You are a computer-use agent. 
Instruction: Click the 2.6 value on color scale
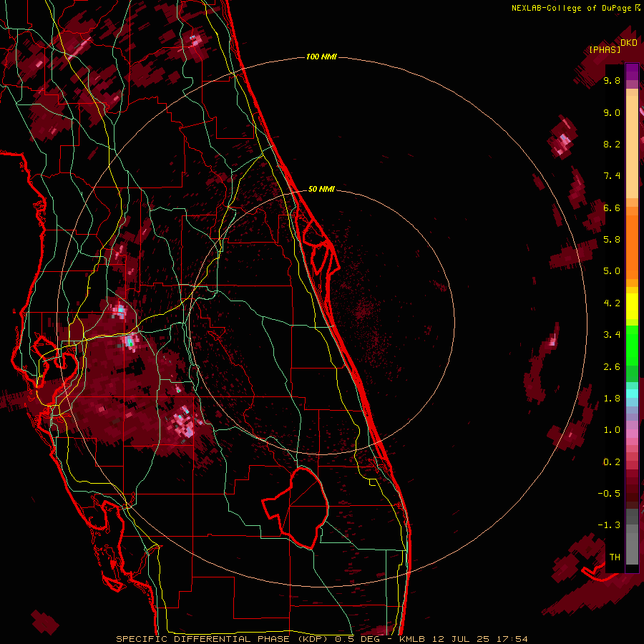pyautogui.click(x=612, y=367)
